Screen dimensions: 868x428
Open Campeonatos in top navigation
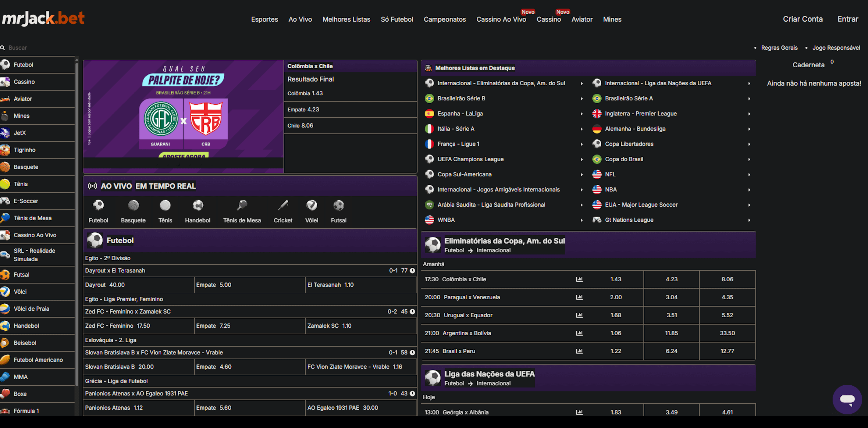tap(445, 19)
